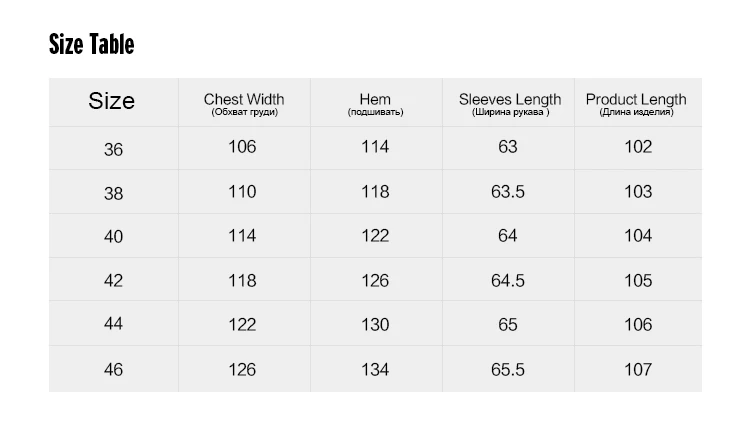Screen dimensions: 750x426
Task: Select the Hem column header
Action: tap(375, 103)
